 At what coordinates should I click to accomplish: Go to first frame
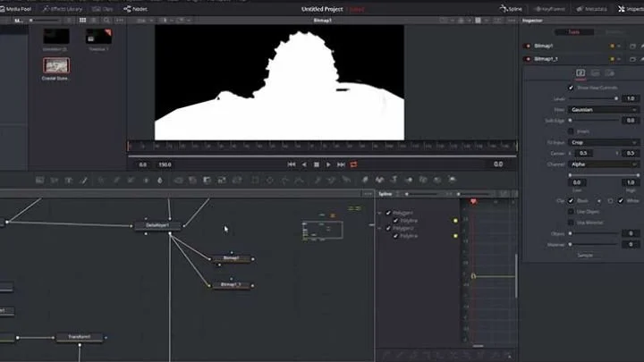pos(292,164)
